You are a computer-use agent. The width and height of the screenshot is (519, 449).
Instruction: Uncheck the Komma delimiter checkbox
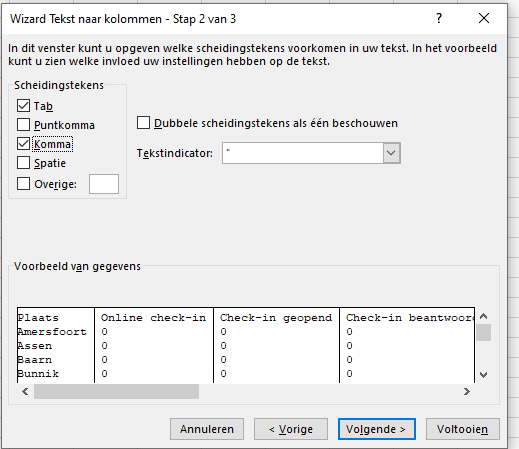tap(23, 144)
